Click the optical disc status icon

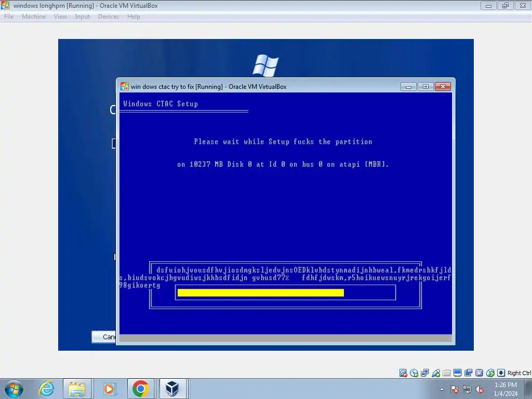coord(414,373)
